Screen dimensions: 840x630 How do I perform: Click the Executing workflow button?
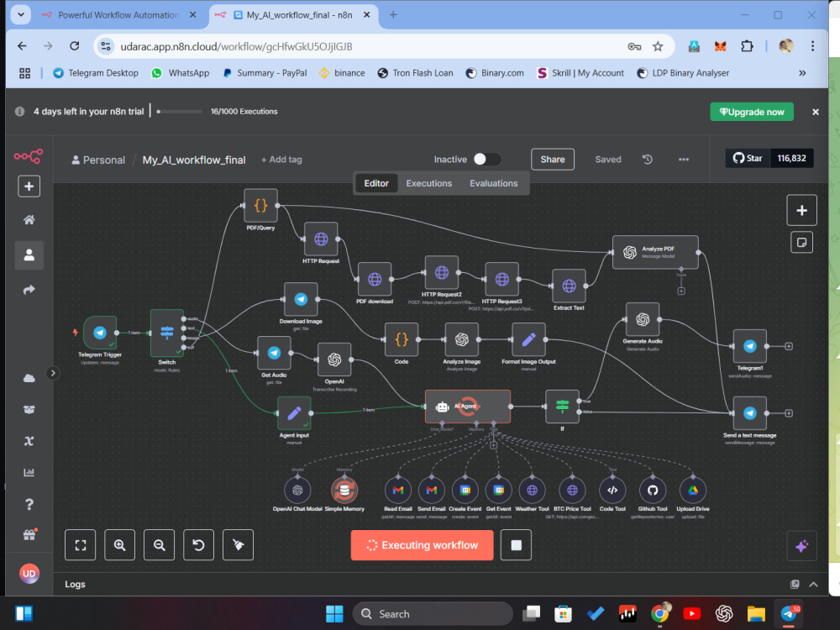[423, 545]
